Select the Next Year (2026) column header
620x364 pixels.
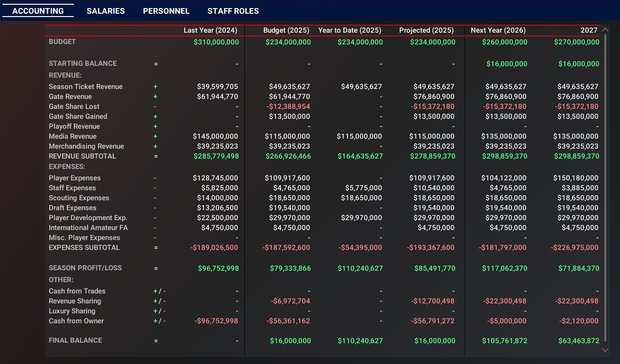pos(498,30)
